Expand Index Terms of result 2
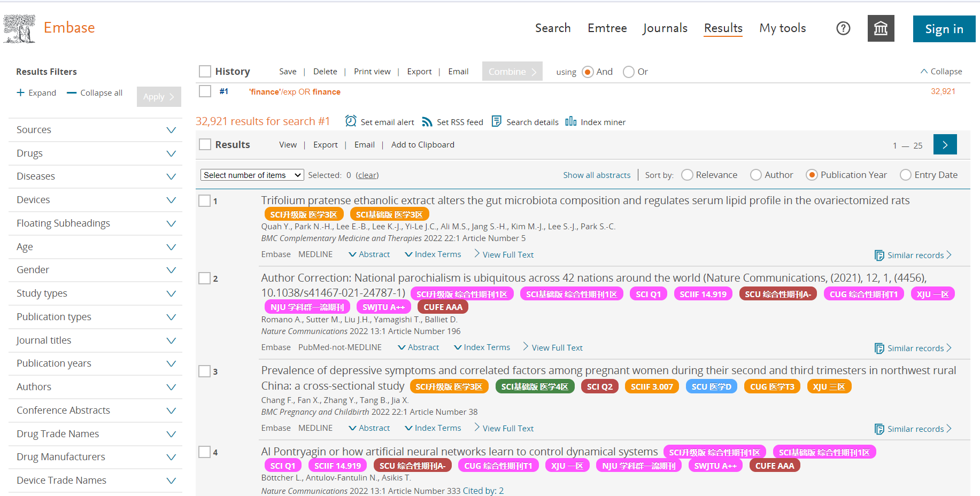This screenshot has height=496, width=980. [x=482, y=347]
